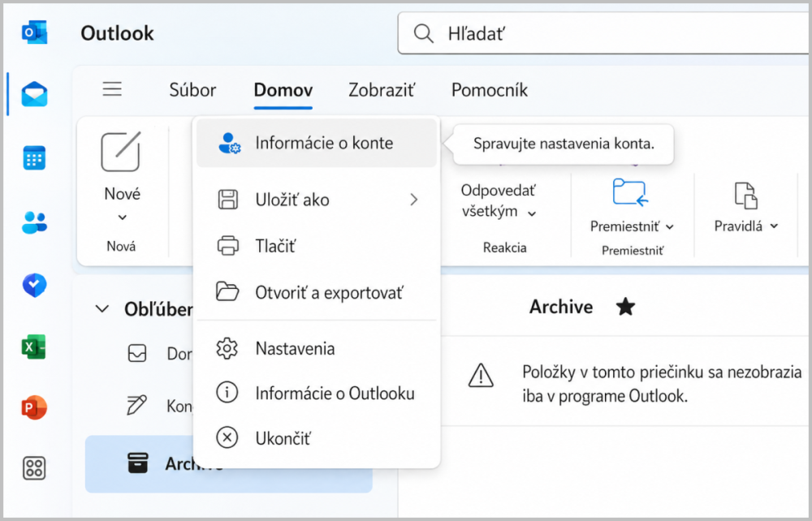The width and height of the screenshot is (812, 521).
Task: Click the favorite star next to Archive
Action: tap(625, 307)
